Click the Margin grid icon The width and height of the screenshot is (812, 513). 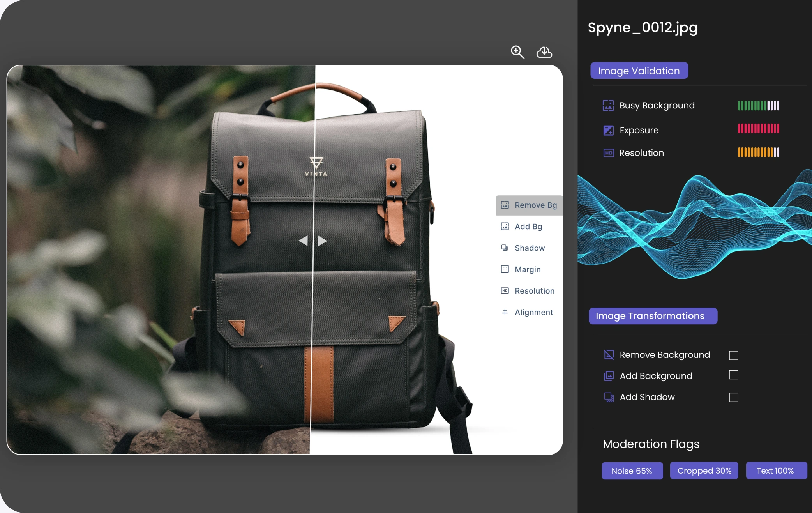pos(505,269)
